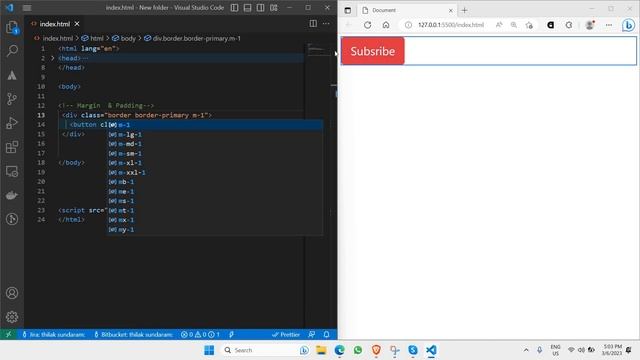The image size is (640, 360).
Task: Toggle primary side bar layout icon
Action: (234, 8)
